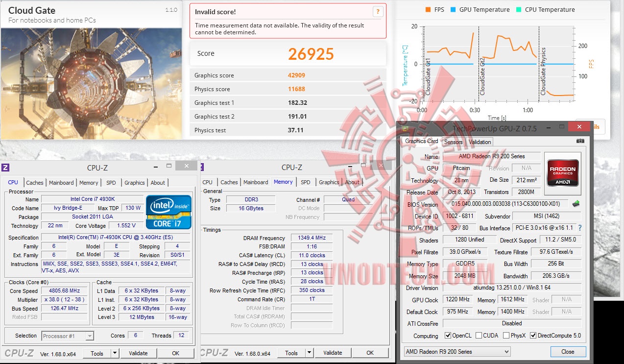Open the Graphics tab in left CPU-Z window
Screen dimensions: 624x364
tap(134, 183)
